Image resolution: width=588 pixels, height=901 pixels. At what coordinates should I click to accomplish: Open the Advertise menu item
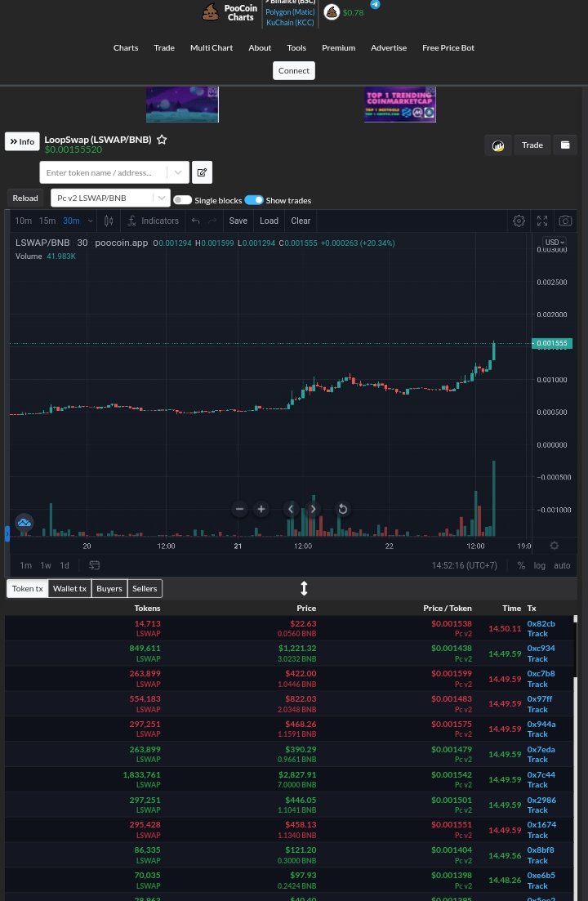pyautogui.click(x=389, y=47)
